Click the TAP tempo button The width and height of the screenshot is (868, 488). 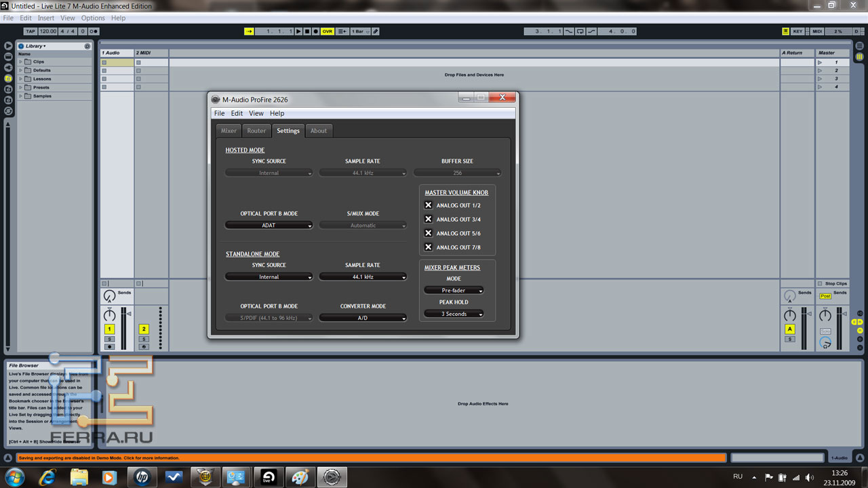pos(31,31)
